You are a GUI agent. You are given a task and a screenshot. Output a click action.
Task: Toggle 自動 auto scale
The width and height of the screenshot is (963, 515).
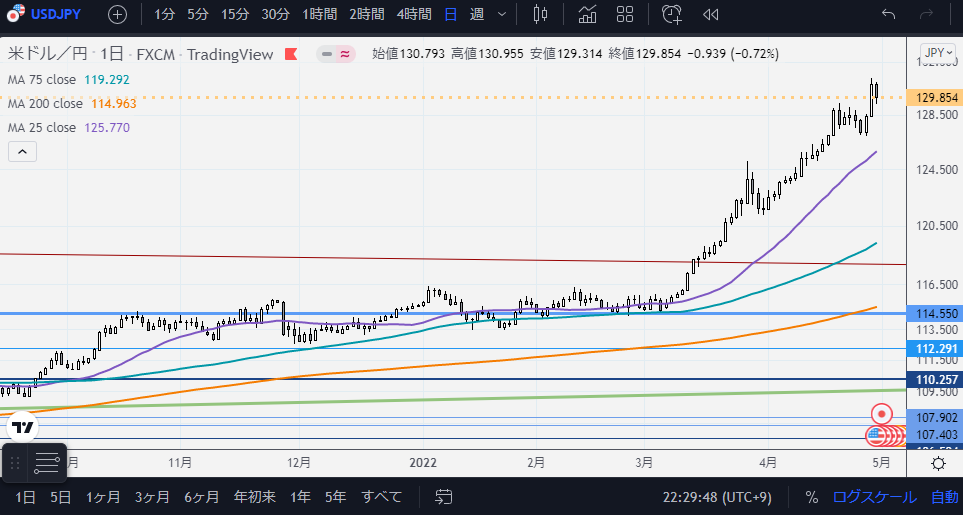[x=944, y=497]
